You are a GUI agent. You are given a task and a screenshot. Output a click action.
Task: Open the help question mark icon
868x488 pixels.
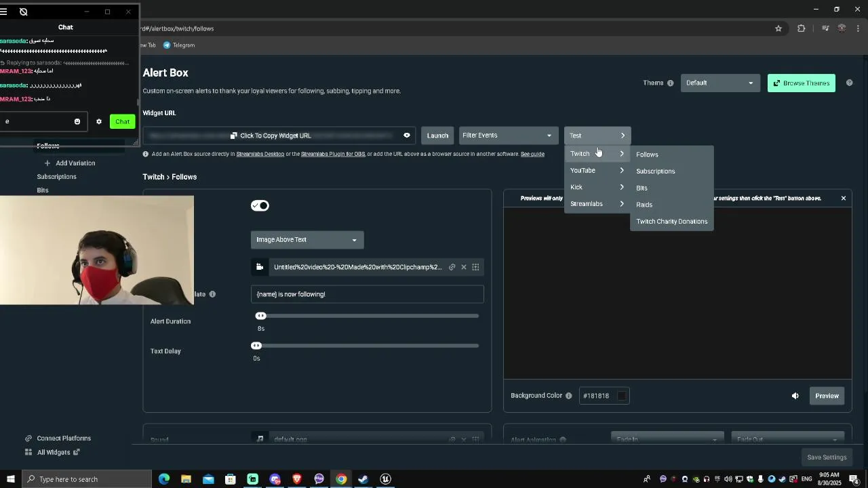pyautogui.click(x=849, y=83)
